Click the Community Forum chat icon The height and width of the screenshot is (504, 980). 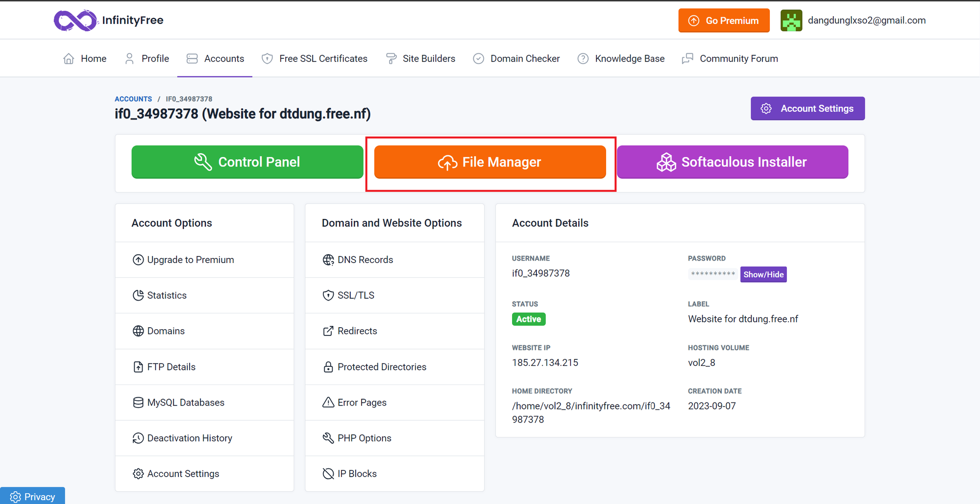[x=687, y=59]
